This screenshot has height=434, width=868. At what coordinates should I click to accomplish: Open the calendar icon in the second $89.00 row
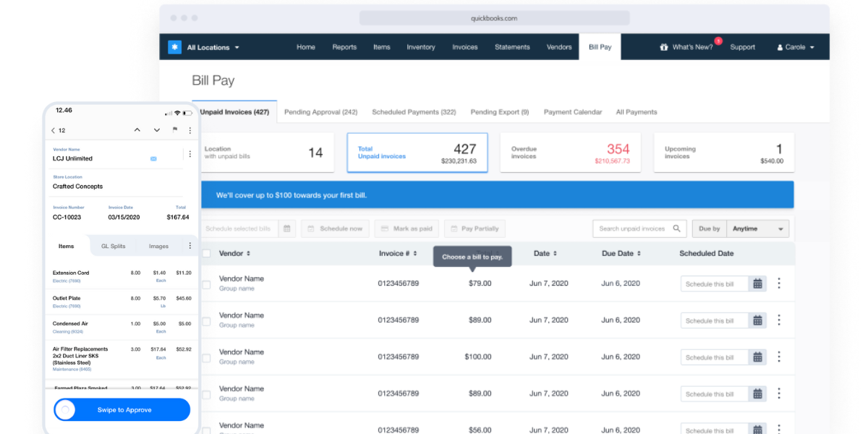click(757, 394)
